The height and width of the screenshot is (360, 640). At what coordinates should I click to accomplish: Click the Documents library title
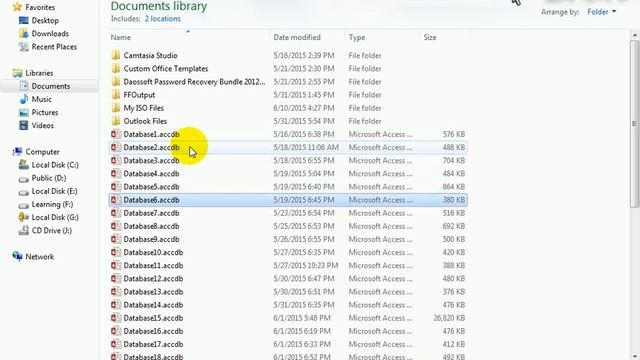tap(159, 6)
